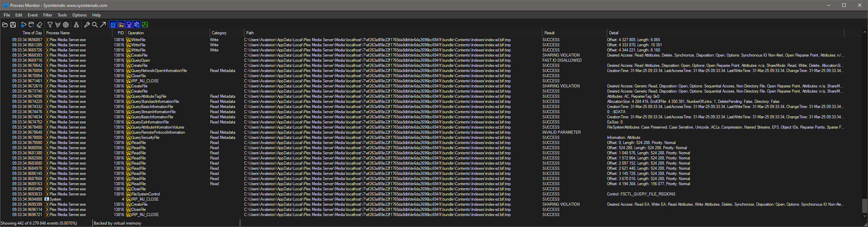This screenshot has width=868, height=227.
Task: Click the 'Control: FSCTL_QUERY_FILE_REGIONS' detail
Action: [x=641, y=194]
